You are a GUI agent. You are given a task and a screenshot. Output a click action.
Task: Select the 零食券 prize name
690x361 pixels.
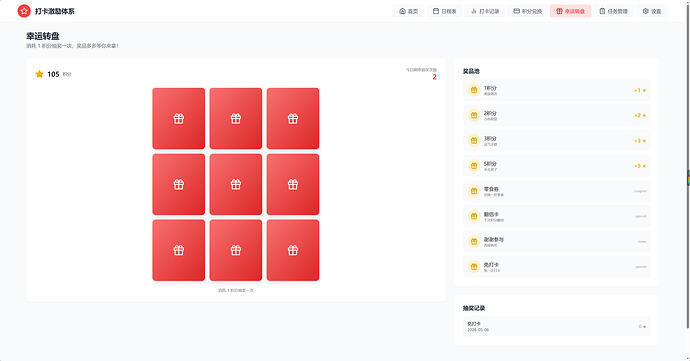491,189
